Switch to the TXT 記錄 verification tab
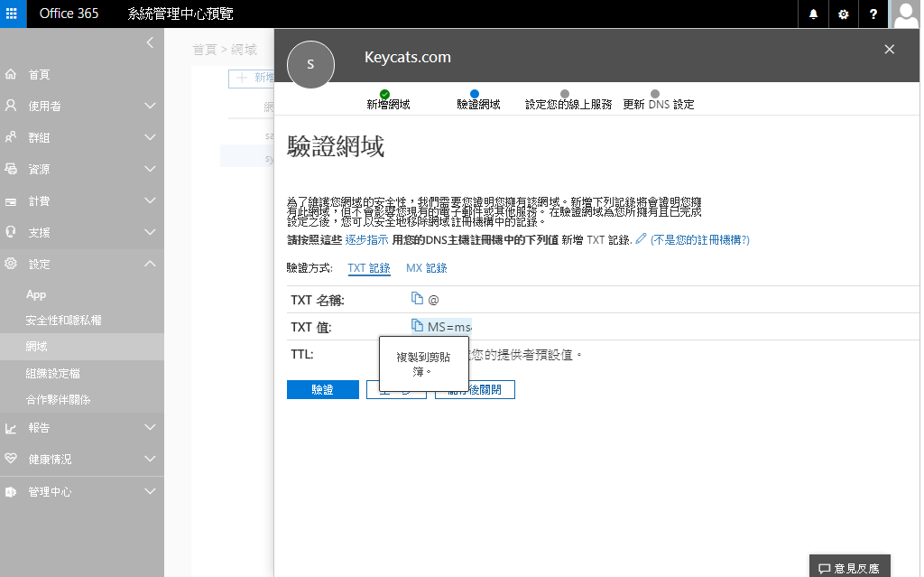Screen dimensions: 924x577 369,268
